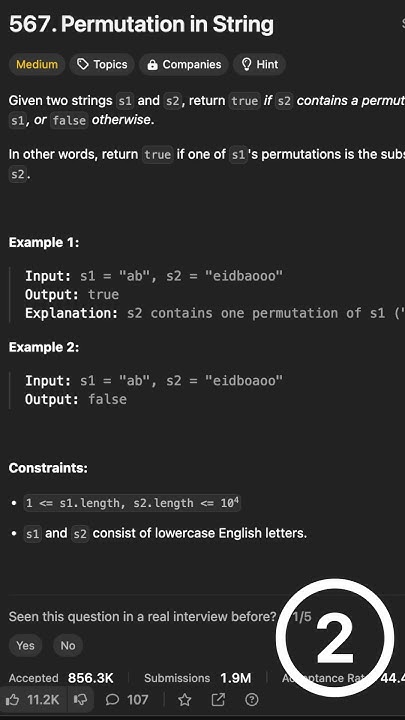This screenshot has width=405, height=720.
Task: Answer No to seen in interview
Action: [x=68, y=645]
